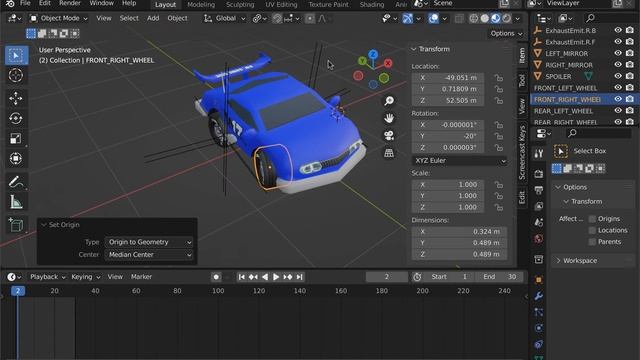The image size is (640, 360).
Task: Enable the Locations checkbox
Action: [x=592, y=231]
